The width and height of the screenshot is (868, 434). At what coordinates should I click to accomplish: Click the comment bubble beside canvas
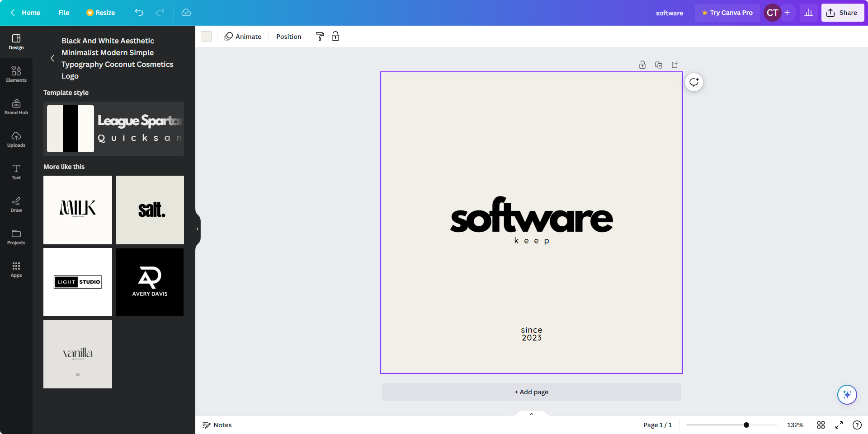pos(694,82)
